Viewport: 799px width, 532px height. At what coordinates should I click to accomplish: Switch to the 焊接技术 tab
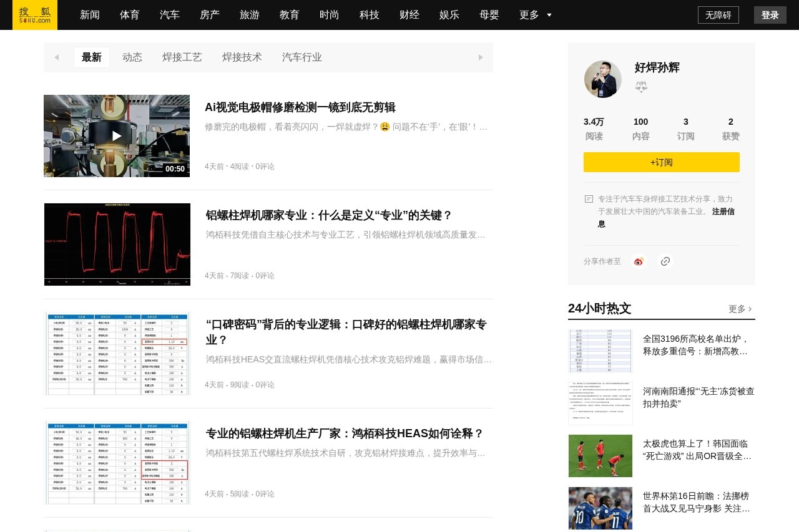pyautogui.click(x=242, y=57)
